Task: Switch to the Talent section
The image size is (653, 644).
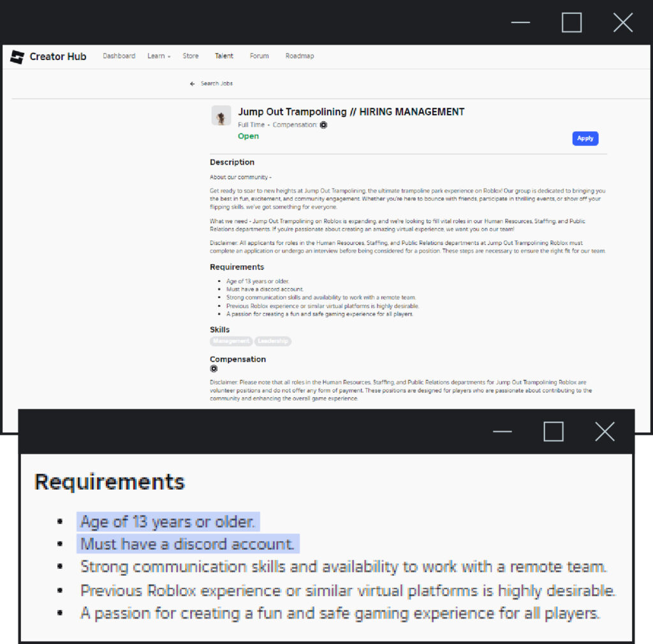Action: click(x=224, y=56)
